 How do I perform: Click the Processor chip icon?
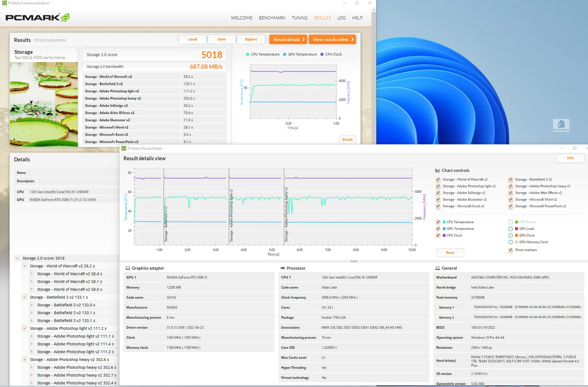[x=283, y=268]
